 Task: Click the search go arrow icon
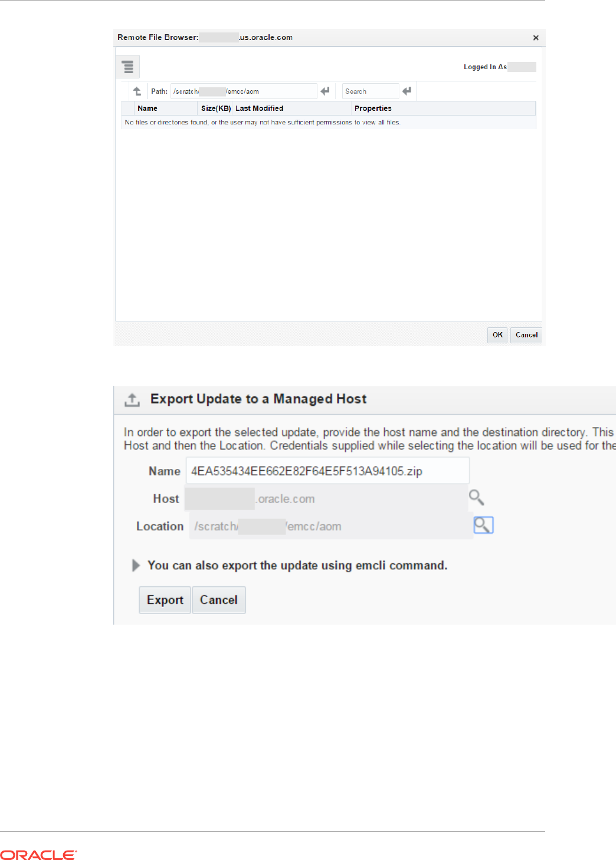pos(407,91)
